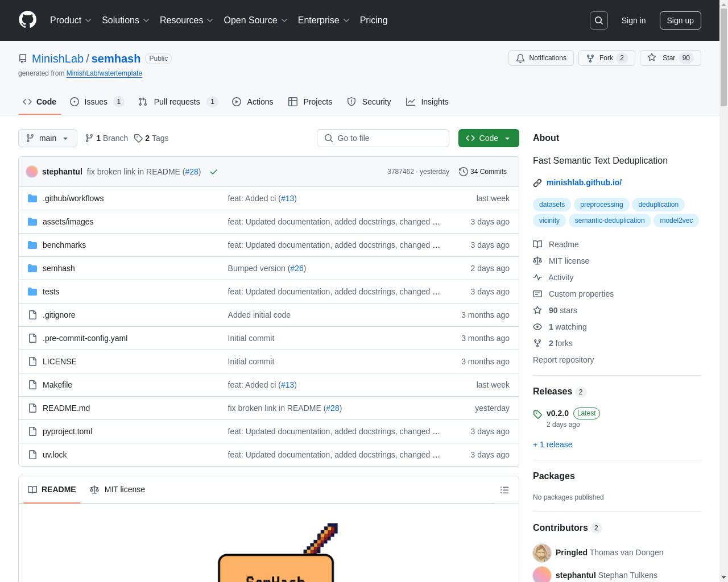Click the uv.lock file icon
This screenshot has height=582, width=728.
pos(32,455)
